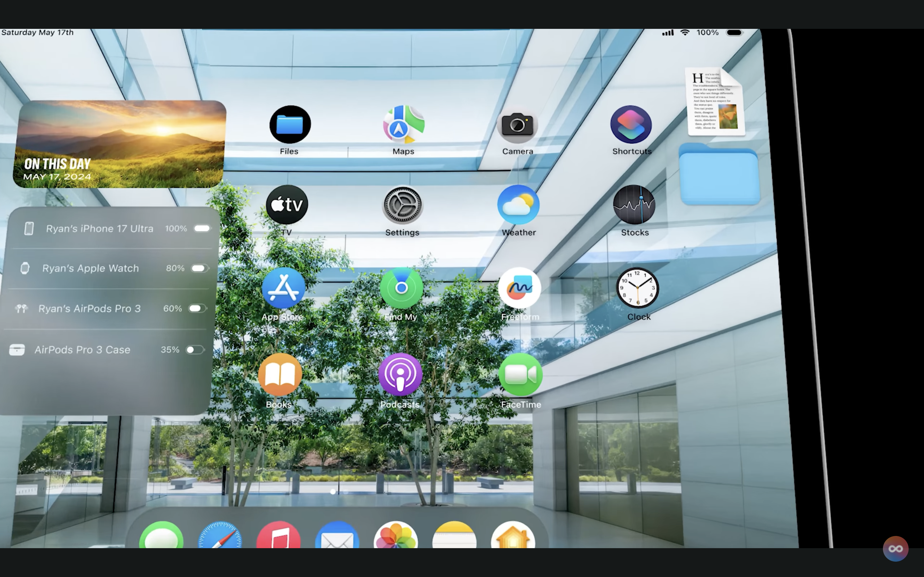The image size is (924, 577).
Task: Start FaceTime from the home screen
Action: (x=520, y=375)
